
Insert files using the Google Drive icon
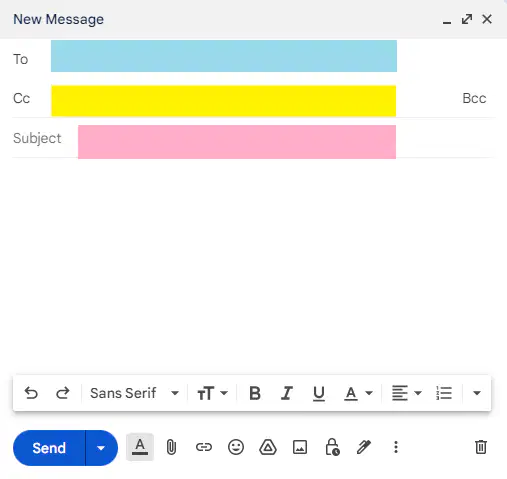pos(268,447)
